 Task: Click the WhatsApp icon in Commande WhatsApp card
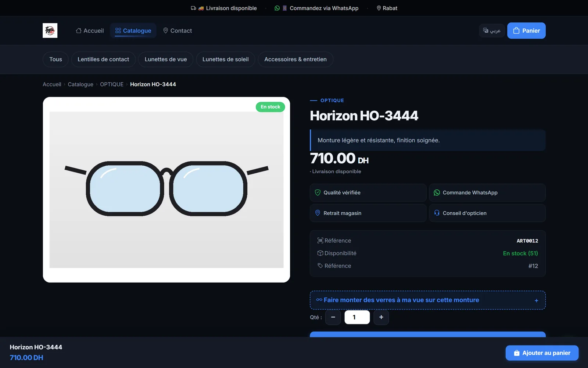pyautogui.click(x=437, y=192)
